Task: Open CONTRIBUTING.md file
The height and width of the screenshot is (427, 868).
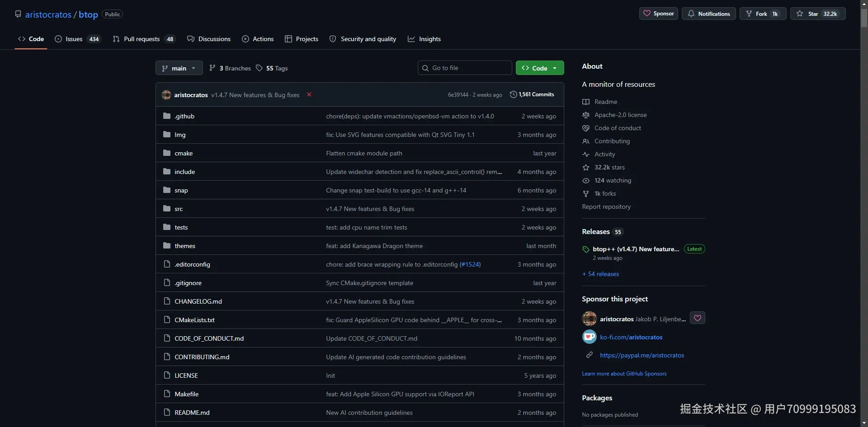Action: [202, 357]
